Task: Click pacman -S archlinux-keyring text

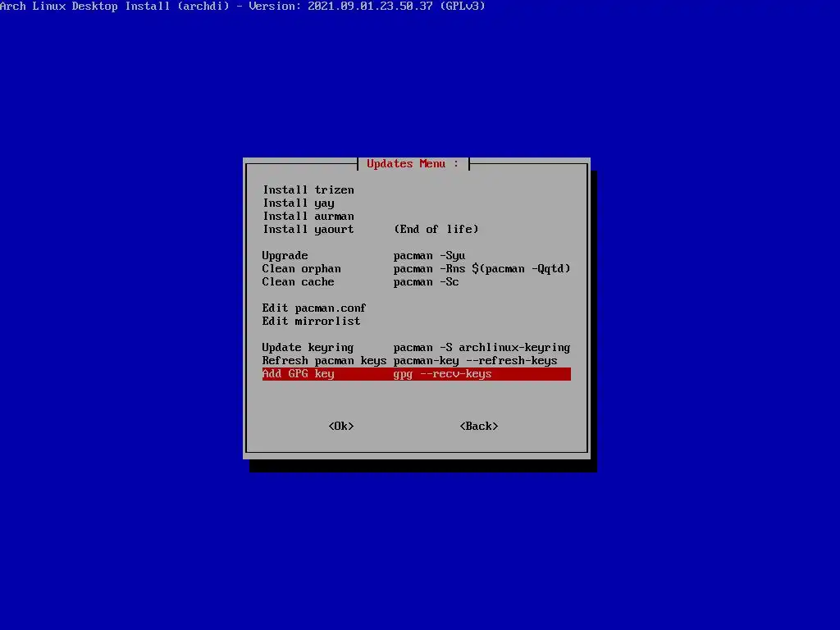Action: pos(482,348)
